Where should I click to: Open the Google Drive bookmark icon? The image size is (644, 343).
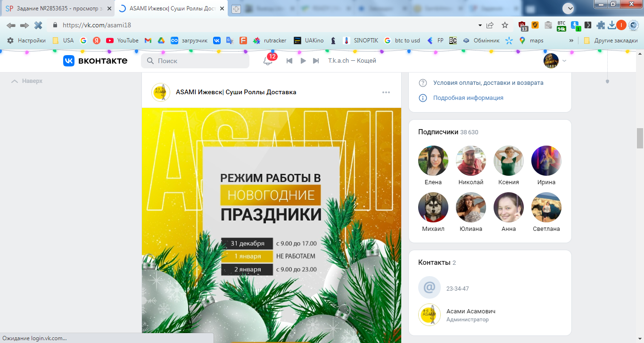pos(161,41)
